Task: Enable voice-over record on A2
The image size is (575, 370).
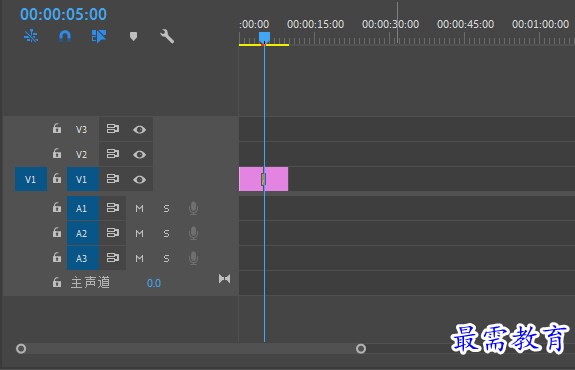Action: pos(193,233)
